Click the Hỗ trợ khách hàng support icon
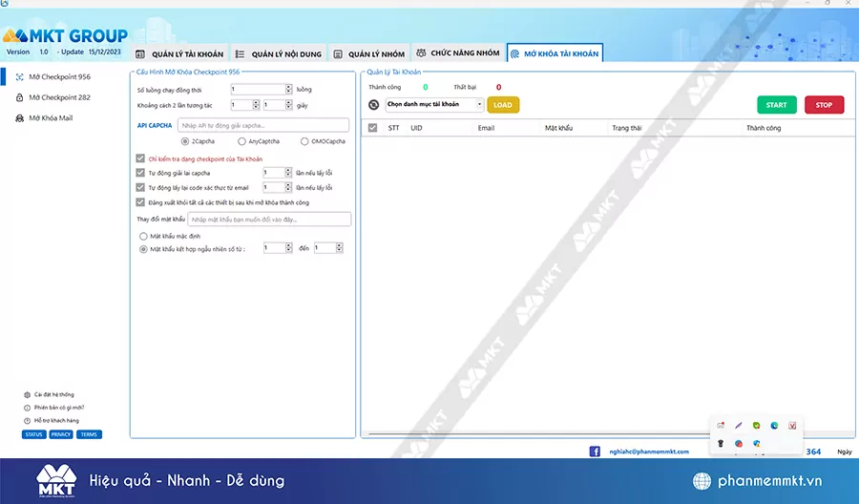859x504 pixels. (x=26, y=420)
